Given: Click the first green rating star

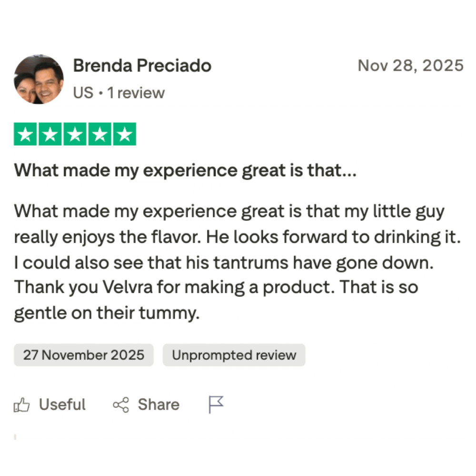Looking at the screenshot, I should click(26, 134).
